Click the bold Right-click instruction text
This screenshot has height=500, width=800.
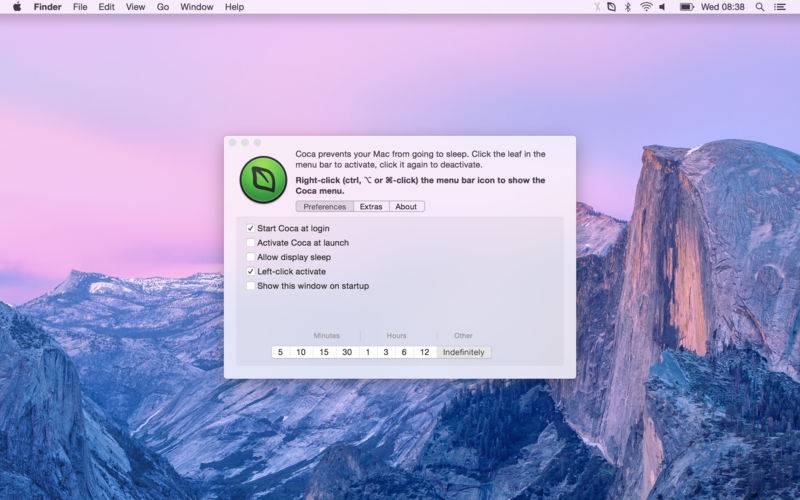click(x=420, y=185)
